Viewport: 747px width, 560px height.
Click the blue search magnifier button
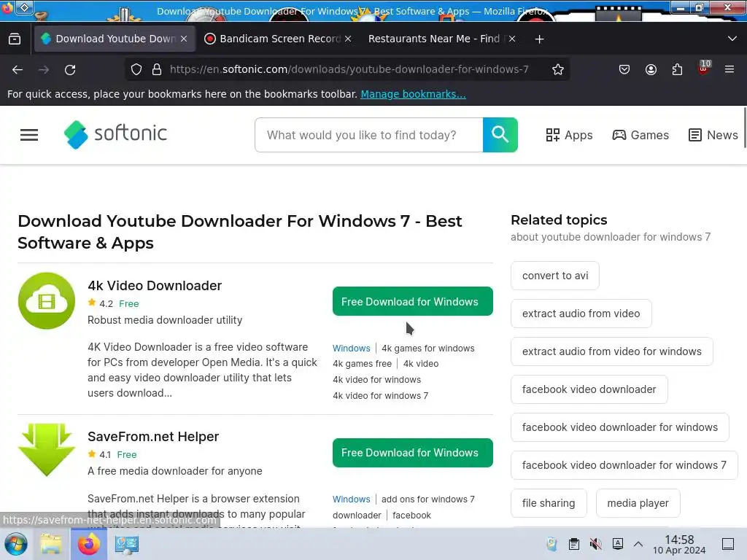(500, 135)
